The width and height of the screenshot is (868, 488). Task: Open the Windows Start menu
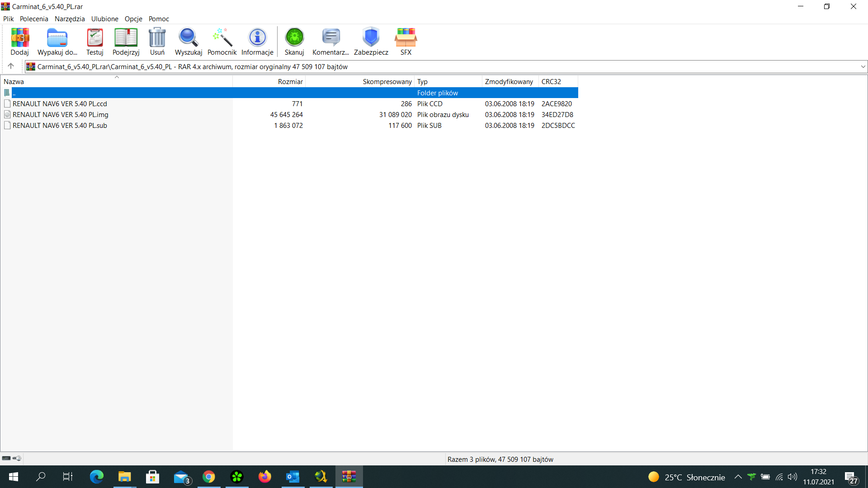click(14, 477)
